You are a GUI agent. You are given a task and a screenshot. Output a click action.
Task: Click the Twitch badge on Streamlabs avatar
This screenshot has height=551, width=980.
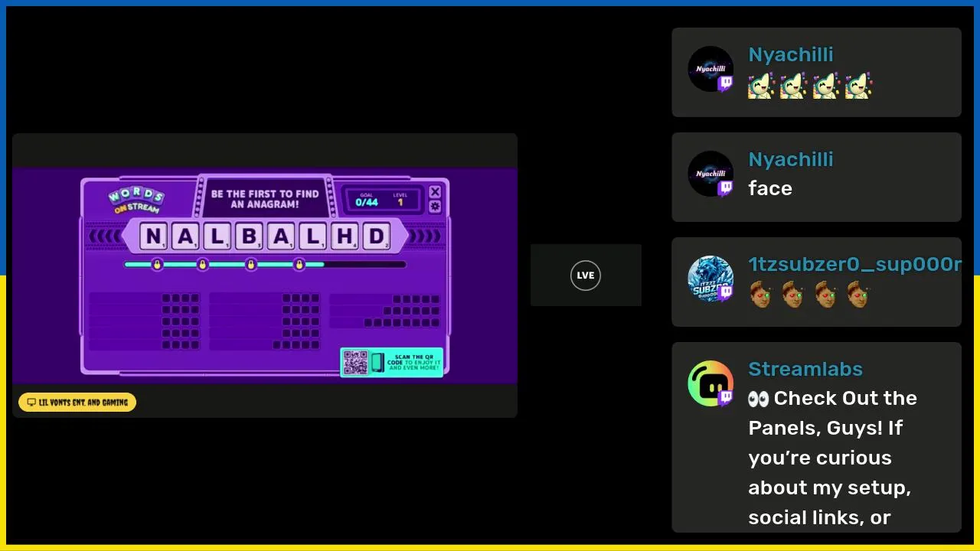coord(726,398)
